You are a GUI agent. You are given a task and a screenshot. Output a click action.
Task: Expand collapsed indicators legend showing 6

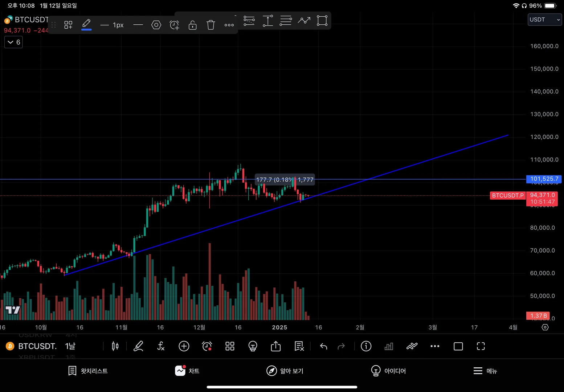(x=13, y=42)
